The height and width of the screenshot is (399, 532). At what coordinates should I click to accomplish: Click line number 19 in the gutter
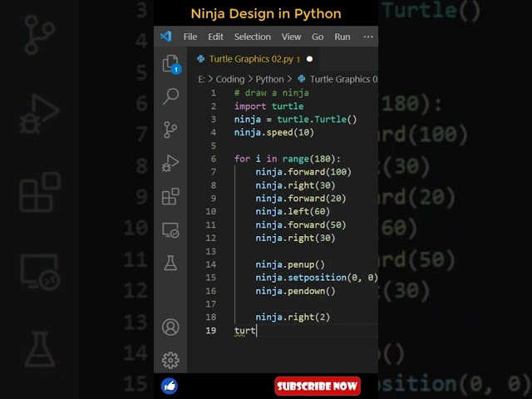tap(210, 331)
